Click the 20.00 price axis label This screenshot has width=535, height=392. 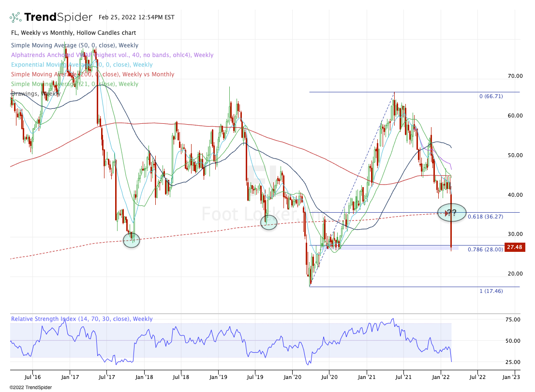(x=515, y=274)
